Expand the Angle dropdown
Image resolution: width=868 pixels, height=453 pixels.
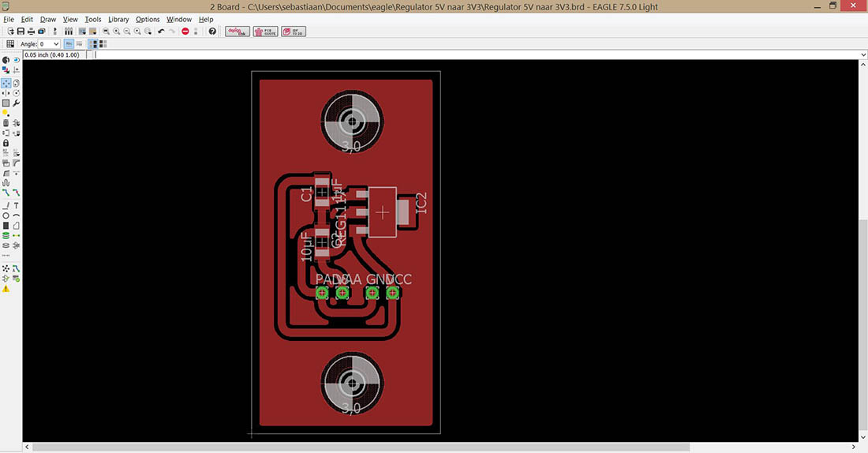tap(56, 43)
